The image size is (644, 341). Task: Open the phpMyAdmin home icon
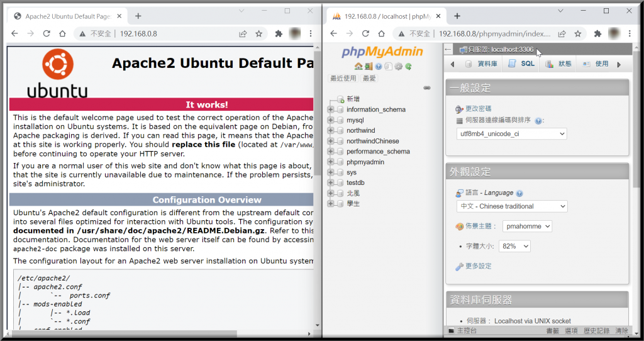358,66
